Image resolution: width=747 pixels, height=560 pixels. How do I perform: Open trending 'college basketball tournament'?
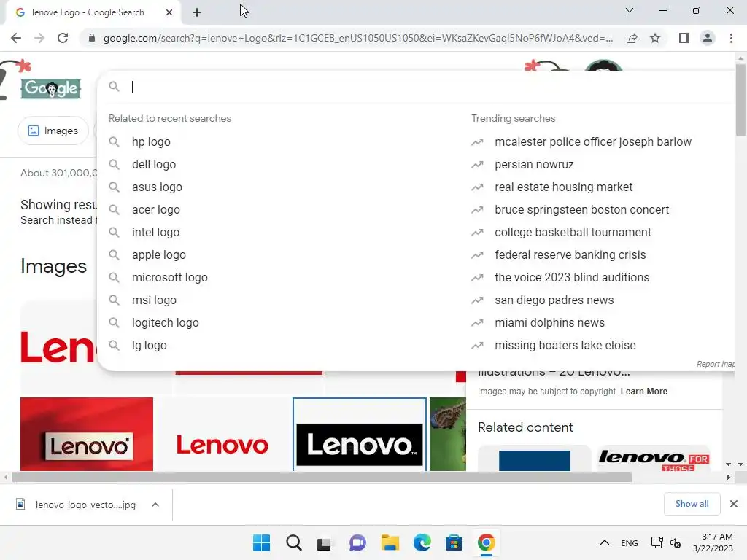(573, 233)
